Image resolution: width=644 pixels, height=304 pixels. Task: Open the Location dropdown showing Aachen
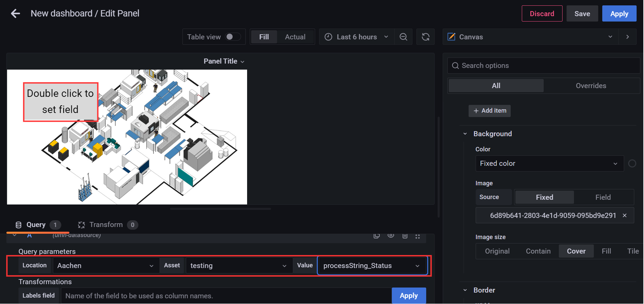coord(106,266)
